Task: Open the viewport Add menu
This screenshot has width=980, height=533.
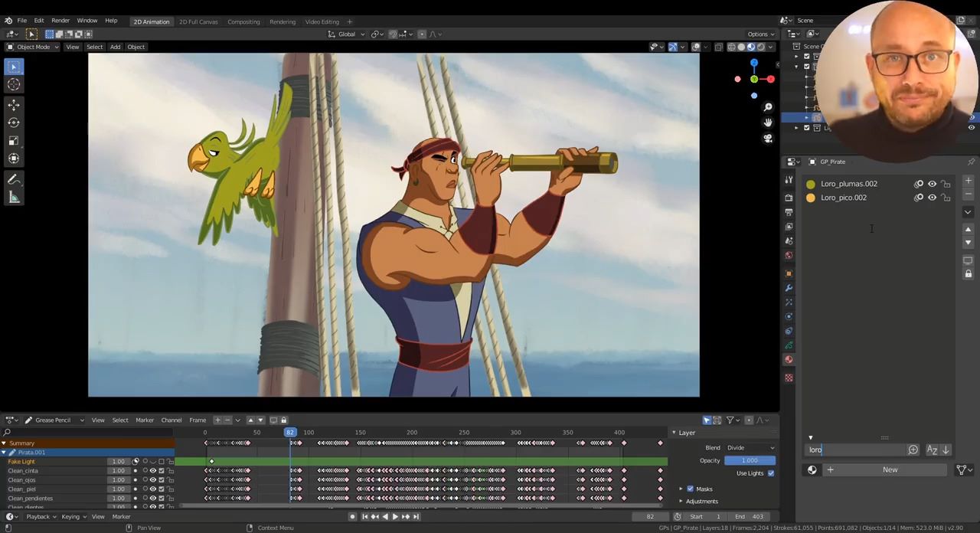Action: click(x=115, y=47)
